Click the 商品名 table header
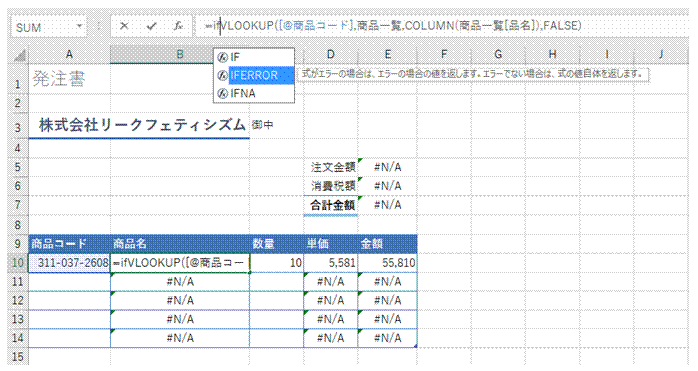 [180, 244]
